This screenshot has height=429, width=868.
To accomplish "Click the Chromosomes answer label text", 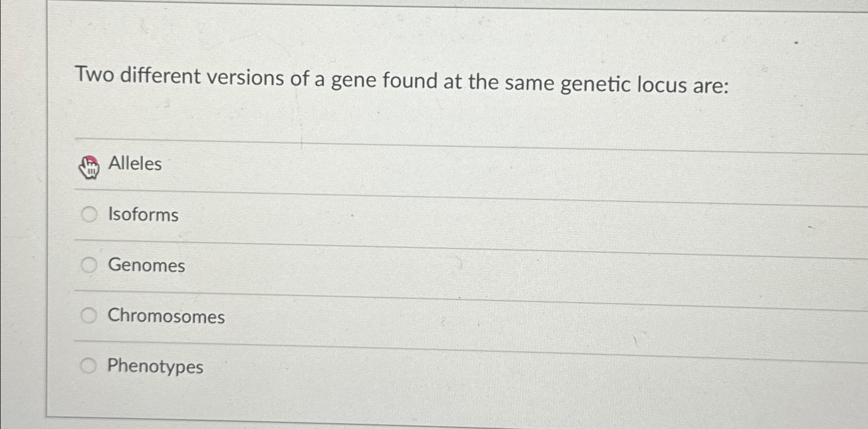I will [x=165, y=317].
